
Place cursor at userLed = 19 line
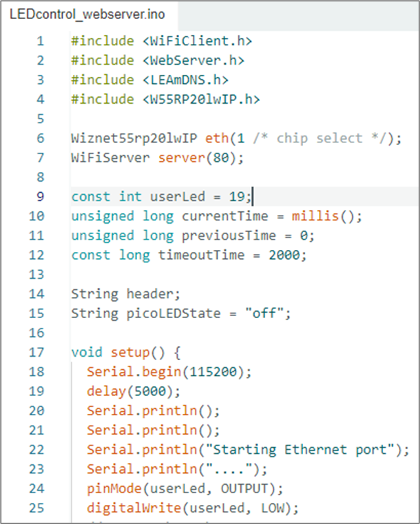tap(161, 196)
